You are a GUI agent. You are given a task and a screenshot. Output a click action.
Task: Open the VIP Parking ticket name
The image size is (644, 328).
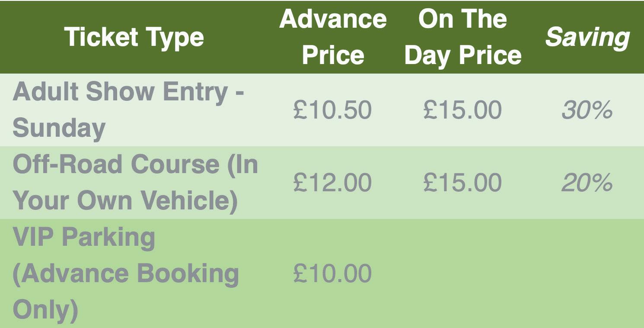84,237
